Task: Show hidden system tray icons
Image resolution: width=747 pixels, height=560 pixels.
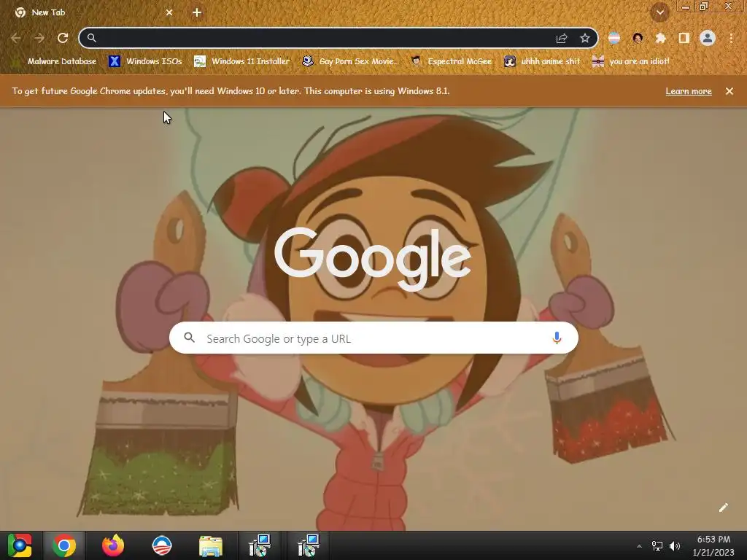Action: [639, 546]
